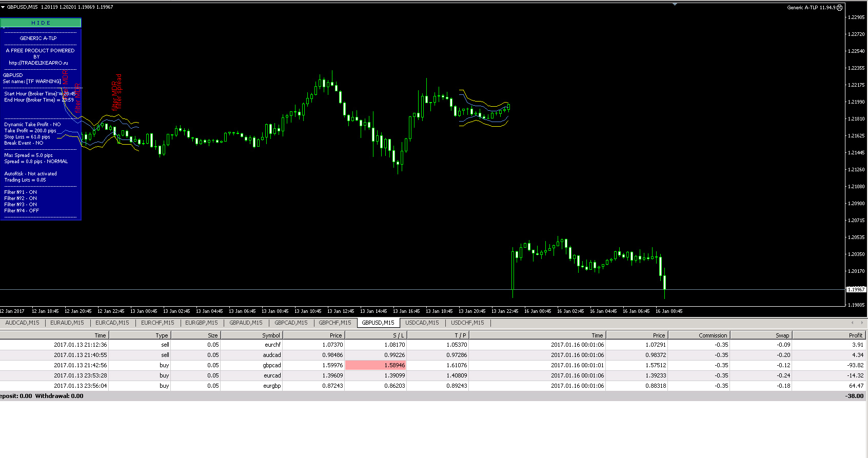Open the chart title dropdown arrow beside GBPUSD,M15
868x458 pixels.
[3, 7]
